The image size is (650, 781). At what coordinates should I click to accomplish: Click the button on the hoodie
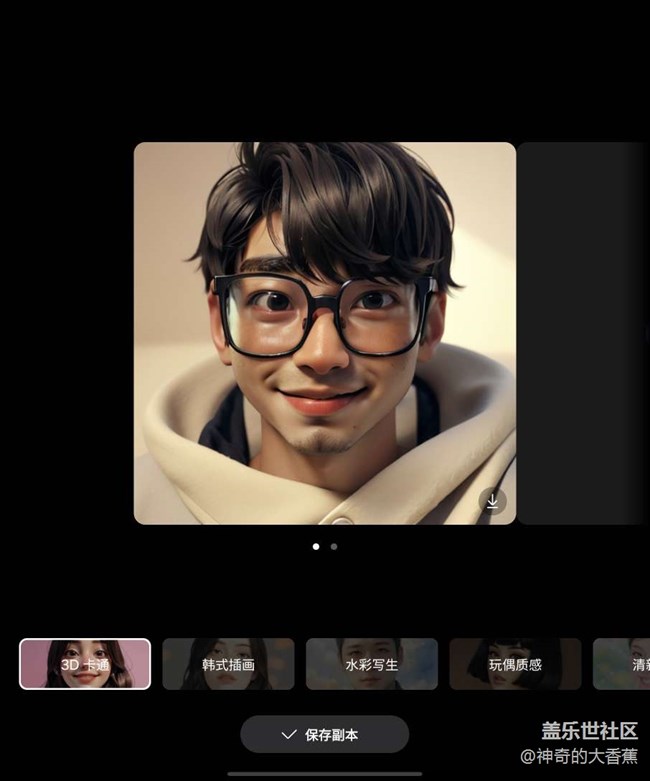341,520
